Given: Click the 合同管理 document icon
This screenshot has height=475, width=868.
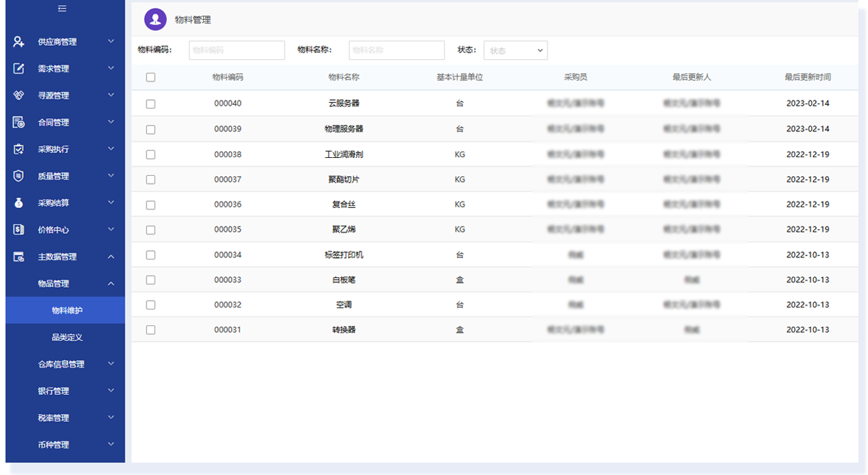Looking at the screenshot, I should click(19, 122).
